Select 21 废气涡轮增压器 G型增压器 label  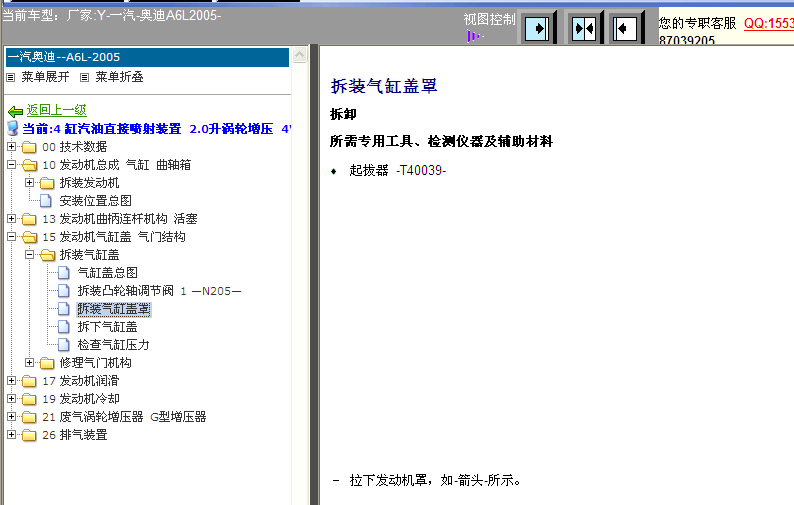(124, 417)
